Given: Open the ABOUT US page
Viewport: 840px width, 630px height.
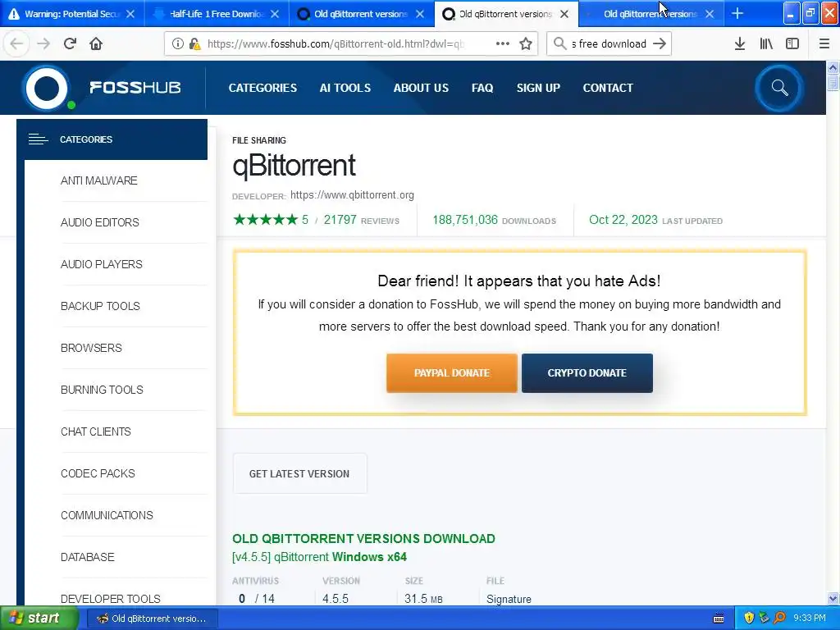Looking at the screenshot, I should point(421,88).
